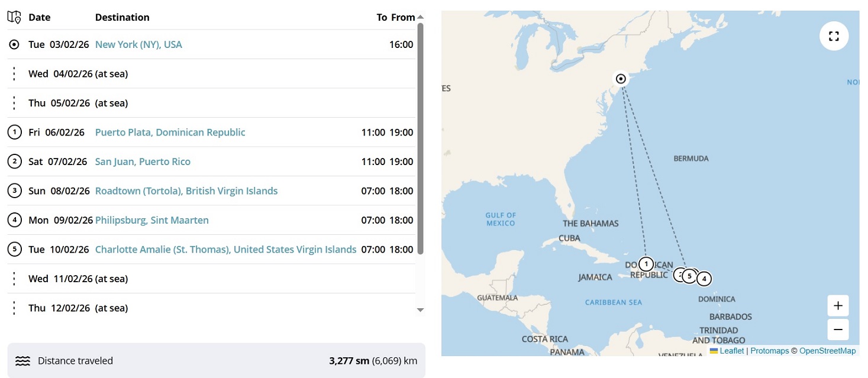
Task: Select map marker number 5 on the map
Action: [x=689, y=276]
